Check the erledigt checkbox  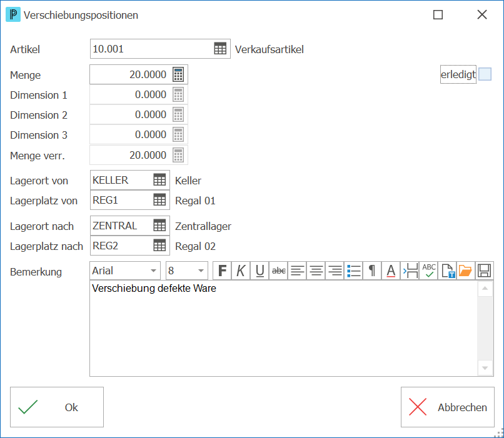(485, 74)
